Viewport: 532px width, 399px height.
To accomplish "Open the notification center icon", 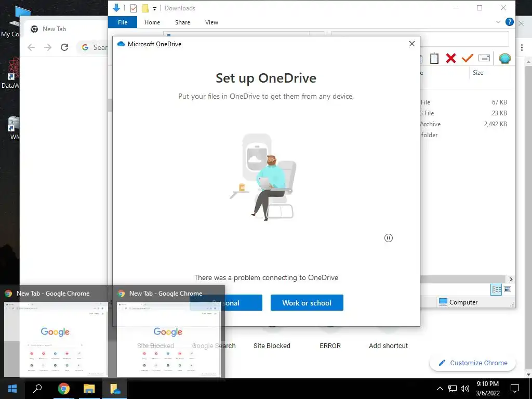I will (515, 389).
